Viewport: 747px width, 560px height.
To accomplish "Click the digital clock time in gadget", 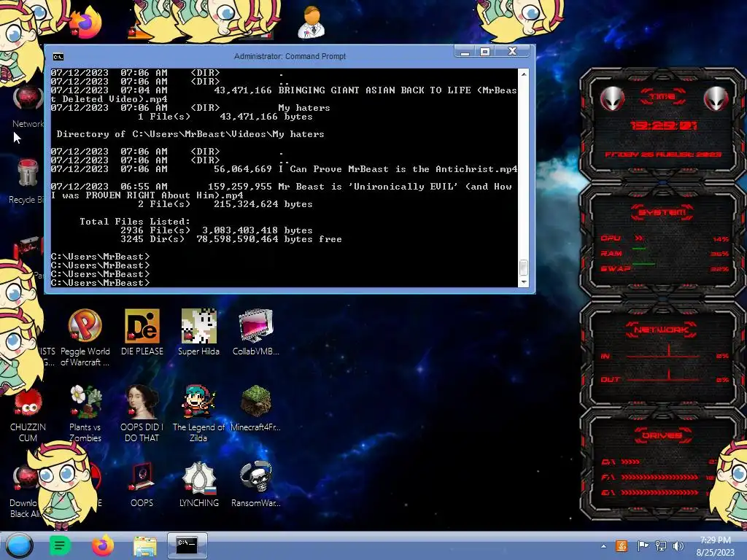I will (663, 125).
